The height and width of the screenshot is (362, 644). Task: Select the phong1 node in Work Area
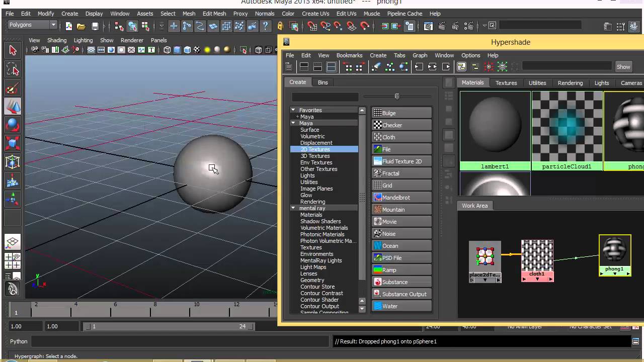[x=615, y=255]
